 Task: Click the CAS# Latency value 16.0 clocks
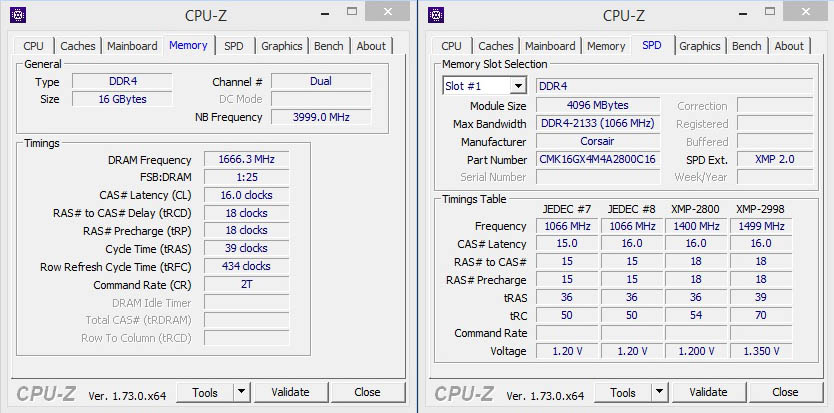coord(246,195)
